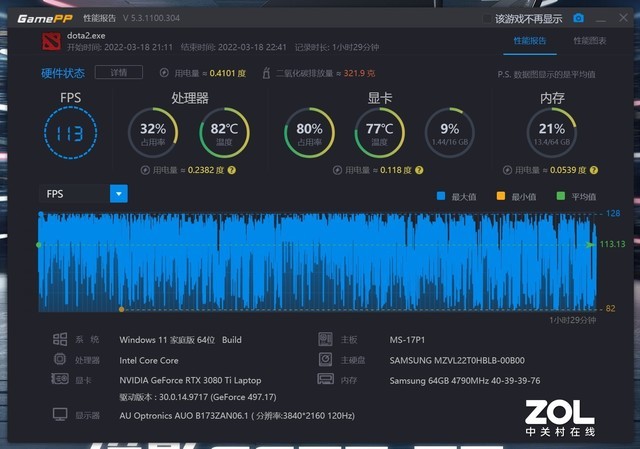Enable the don't show for this game checkbox

(487, 18)
